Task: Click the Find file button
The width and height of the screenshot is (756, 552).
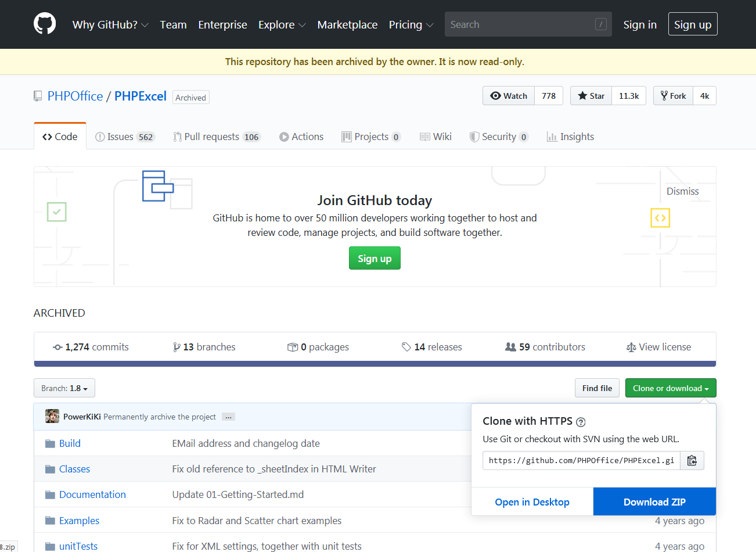Action: 597,388
